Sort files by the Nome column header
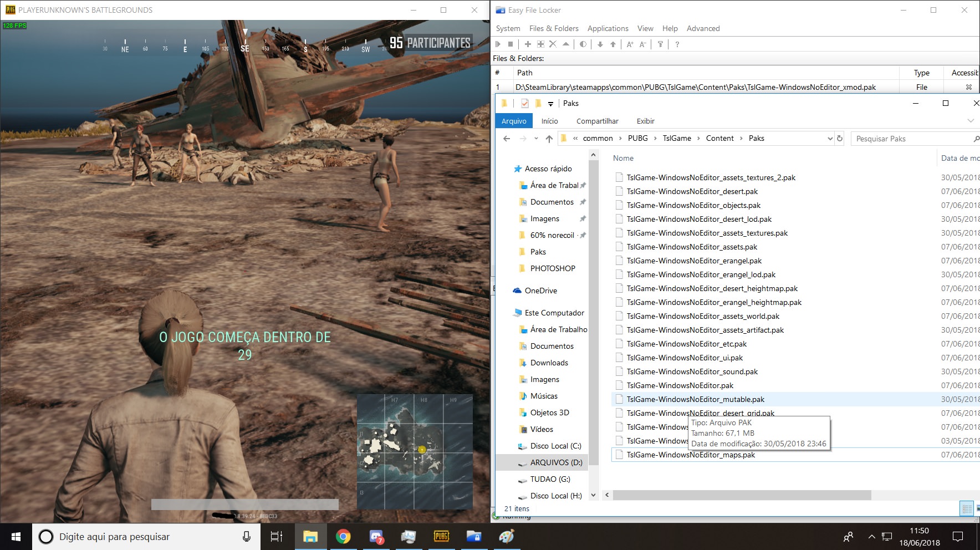Viewport: 980px width, 550px height. 623,158
